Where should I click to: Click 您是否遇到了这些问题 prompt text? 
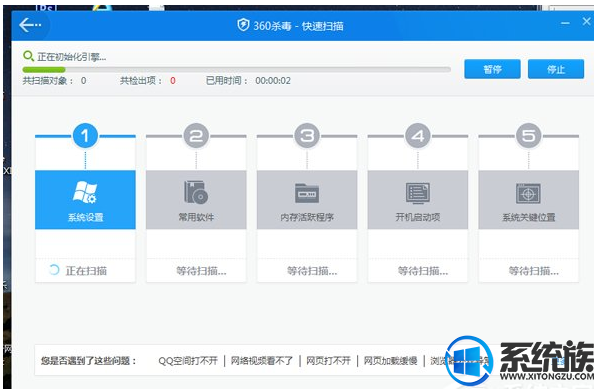coord(89,361)
